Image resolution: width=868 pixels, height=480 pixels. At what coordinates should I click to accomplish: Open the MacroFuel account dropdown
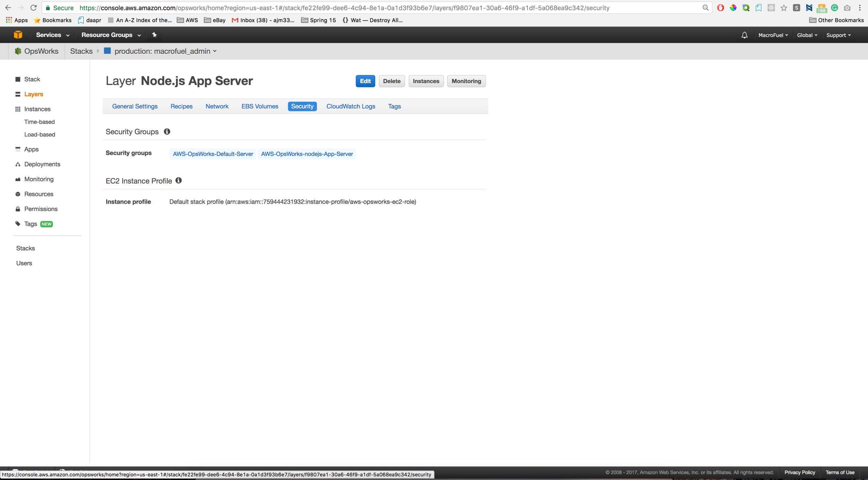pos(773,35)
